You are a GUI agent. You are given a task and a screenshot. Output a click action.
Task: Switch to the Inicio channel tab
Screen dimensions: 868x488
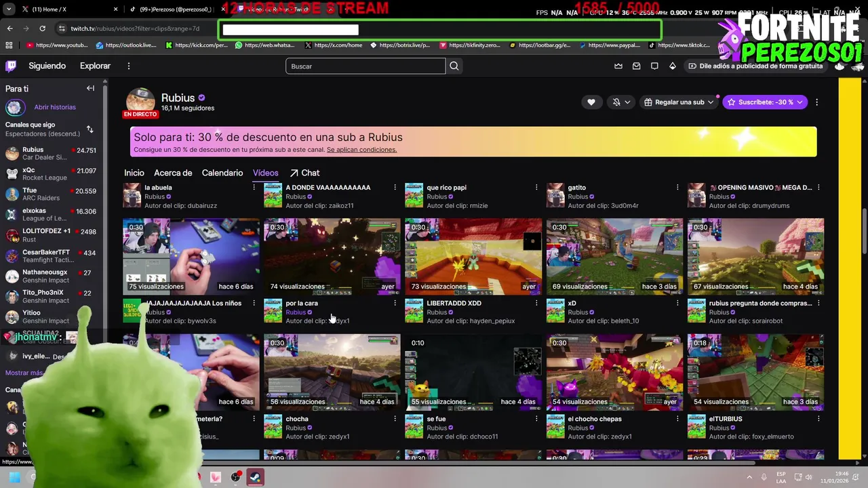point(134,173)
